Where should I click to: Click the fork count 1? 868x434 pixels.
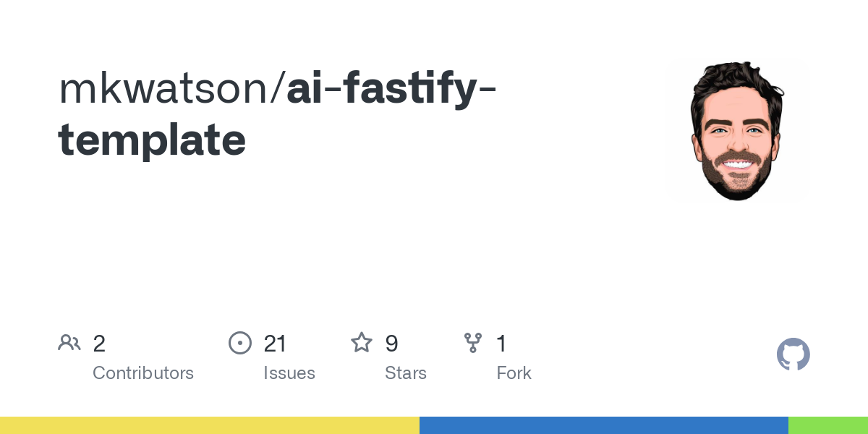pos(501,343)
